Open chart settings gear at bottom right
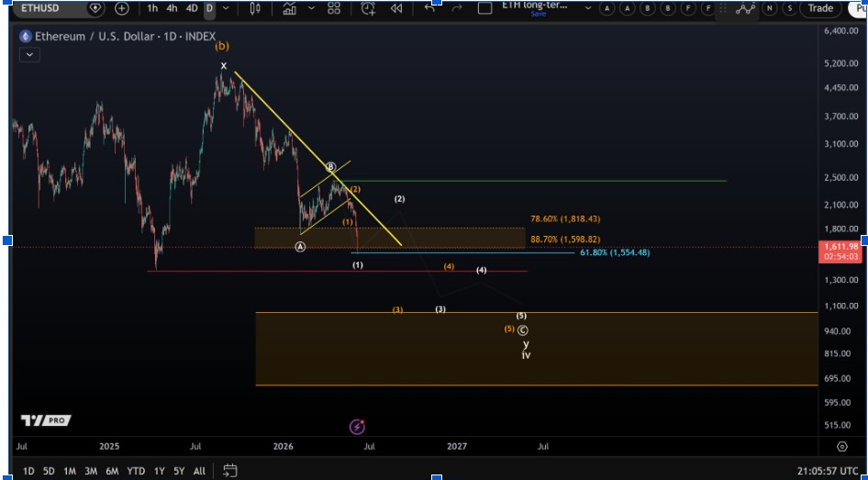Image resolution: width=868 pixels, height=480 pixels. pyautogui.click(x=842, y=446)
